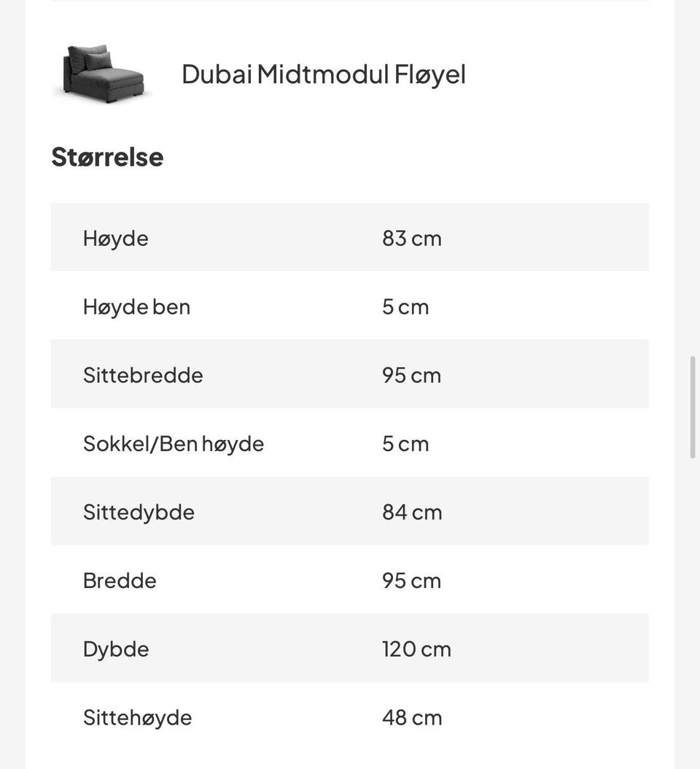Select the 95 cm Sittebredde value
Image resolution: width=700 pixels, height=769 pixels.
[412, 375]
